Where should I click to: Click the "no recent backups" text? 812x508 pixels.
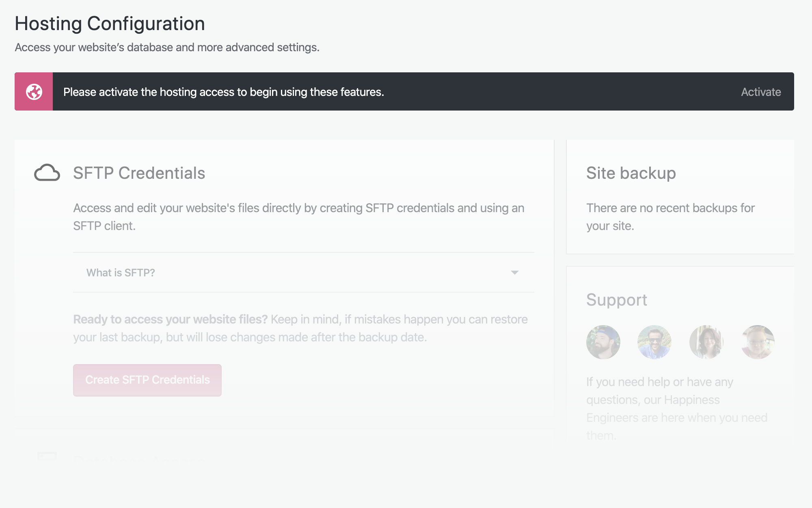pyautogui.click(x=670, y=217)
